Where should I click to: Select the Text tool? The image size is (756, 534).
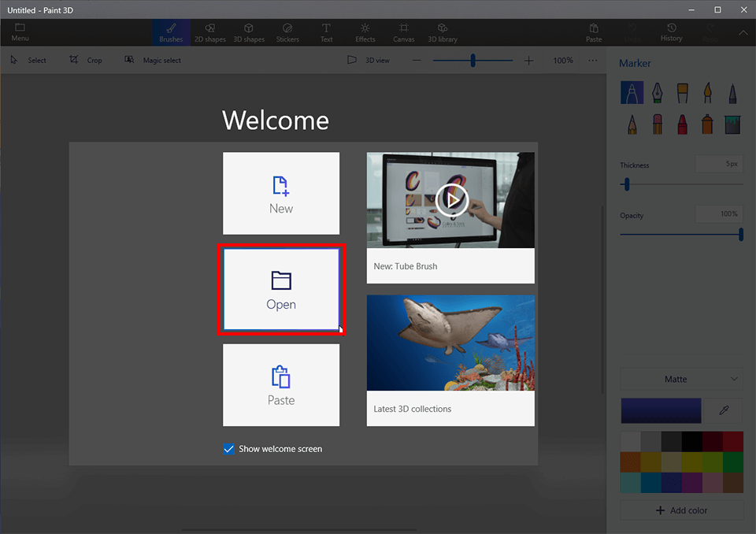326,32
